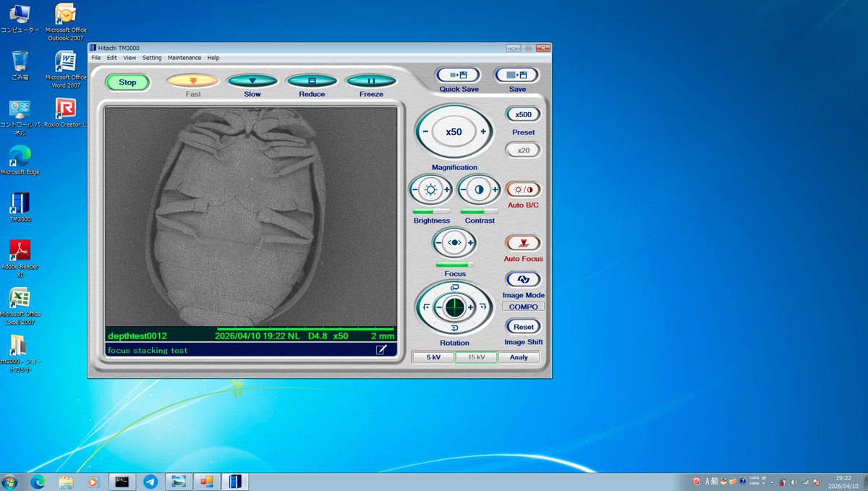The width and height of the screenshot is (868, 491).
Task: Click the Quick Save icon button
Action: click(x=458, y=74)
